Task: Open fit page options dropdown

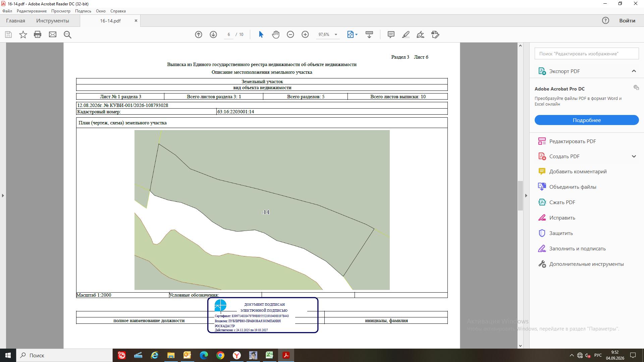Action: tap(353, 35)
